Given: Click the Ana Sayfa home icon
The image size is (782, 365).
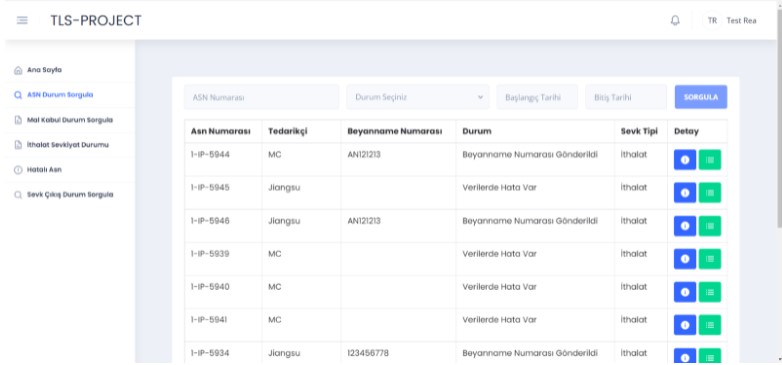Looking at the screenshot, I should tap(18, 70).
